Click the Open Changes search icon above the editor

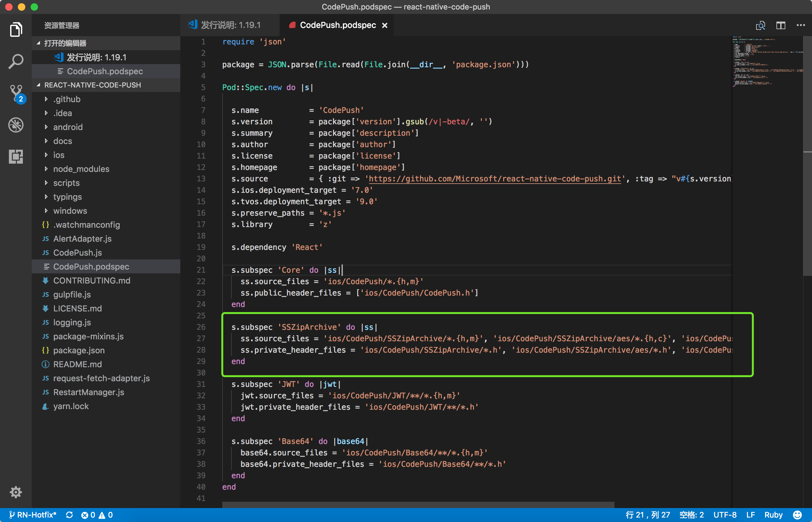point(761,25)
